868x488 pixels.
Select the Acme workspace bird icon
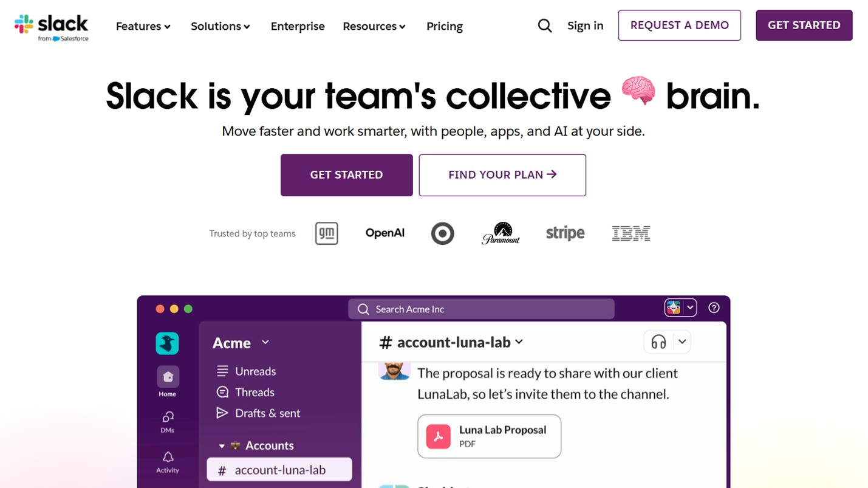[x=167, y=343]
